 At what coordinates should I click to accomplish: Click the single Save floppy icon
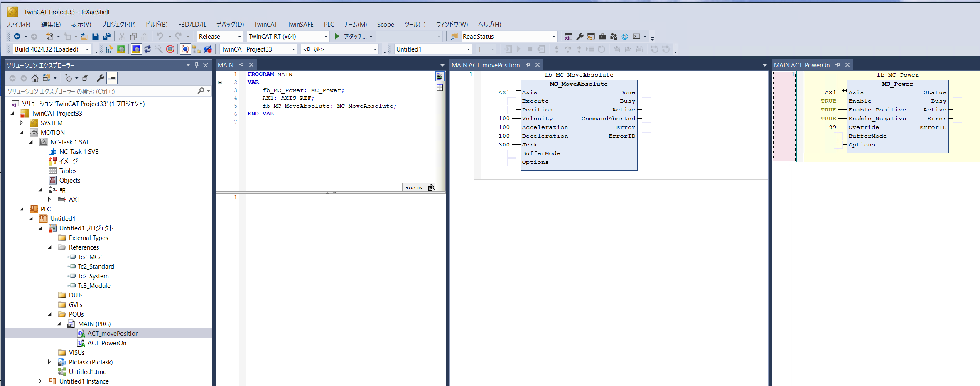coord(96,37)
